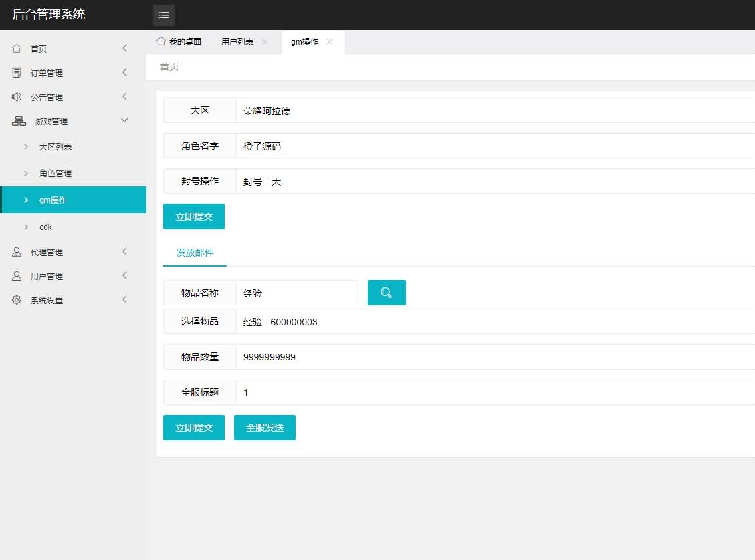Viewport: 755px width, 560px height.
Task: Focus the 物品数量 input field
Action: pos(495,357)
